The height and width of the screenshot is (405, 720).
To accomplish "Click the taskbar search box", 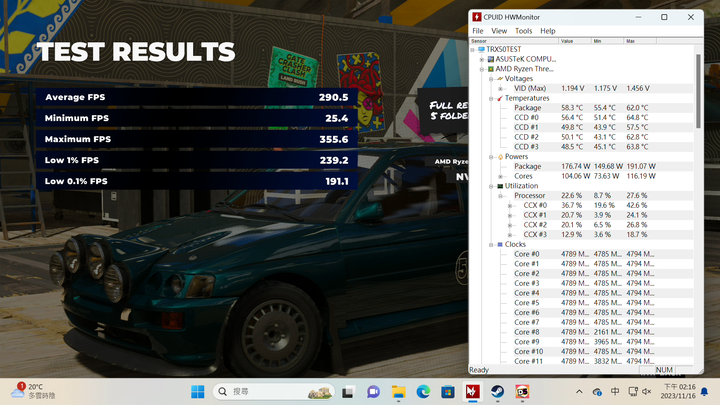I will (274, 392).
